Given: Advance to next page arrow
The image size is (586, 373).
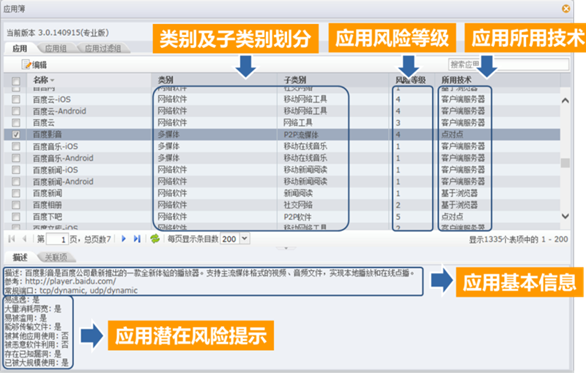Looking at the screenshot, I should point(124,239).
